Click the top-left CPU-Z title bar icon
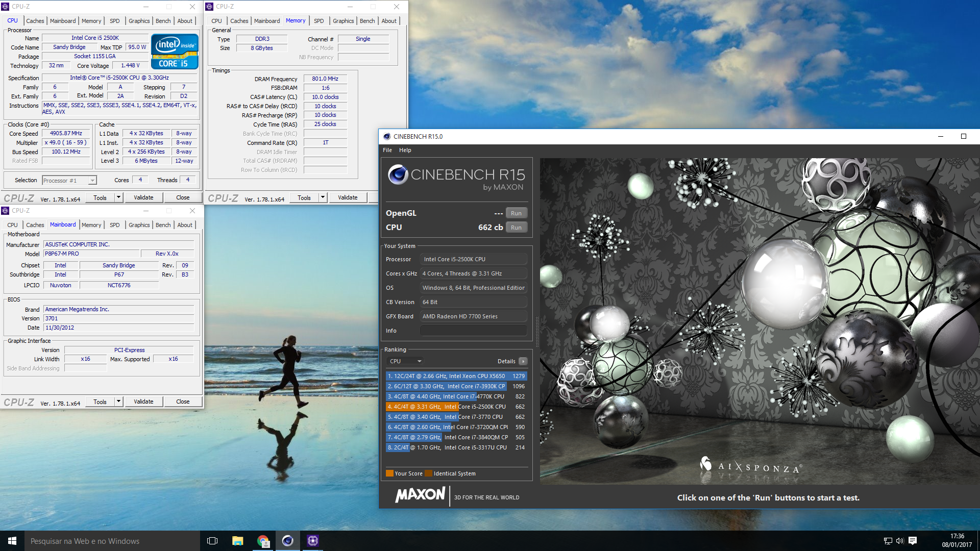The height and width of the screenshot is (551, 980). pos(5,7)
